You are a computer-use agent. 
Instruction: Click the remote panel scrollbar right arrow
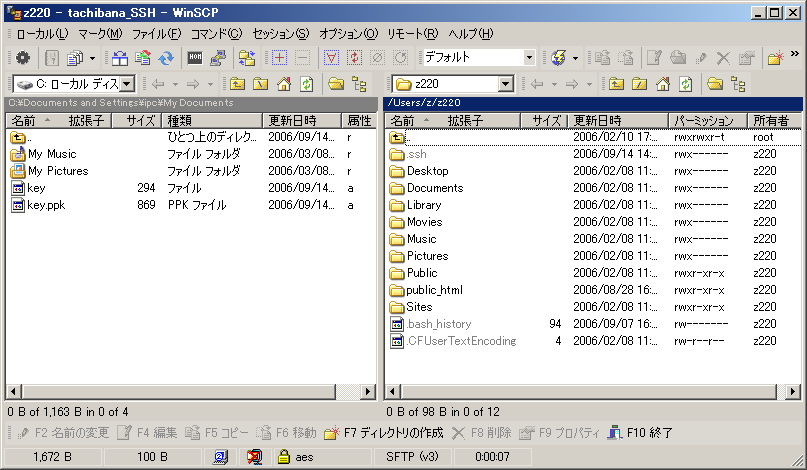click(793, 392)
